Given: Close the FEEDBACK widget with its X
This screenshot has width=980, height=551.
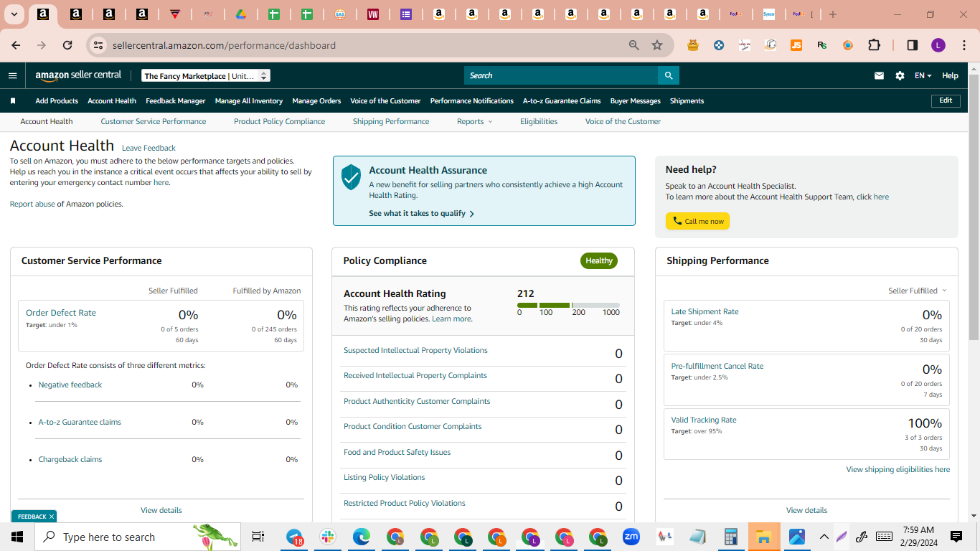Looking at the screenshot, I should click(52, 517).
